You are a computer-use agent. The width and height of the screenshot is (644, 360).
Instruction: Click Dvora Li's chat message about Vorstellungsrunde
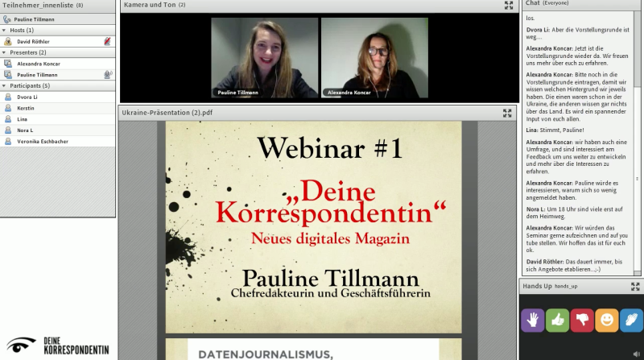pos(577,33)
